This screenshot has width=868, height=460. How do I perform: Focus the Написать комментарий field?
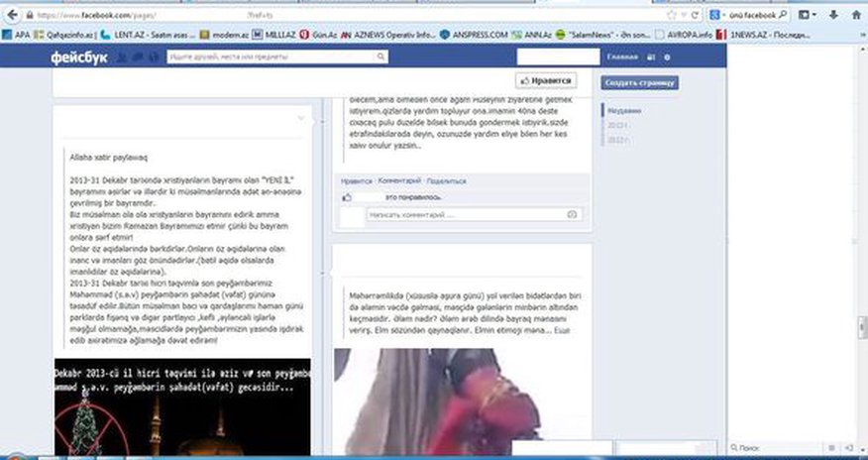click(x=474, y=215)
